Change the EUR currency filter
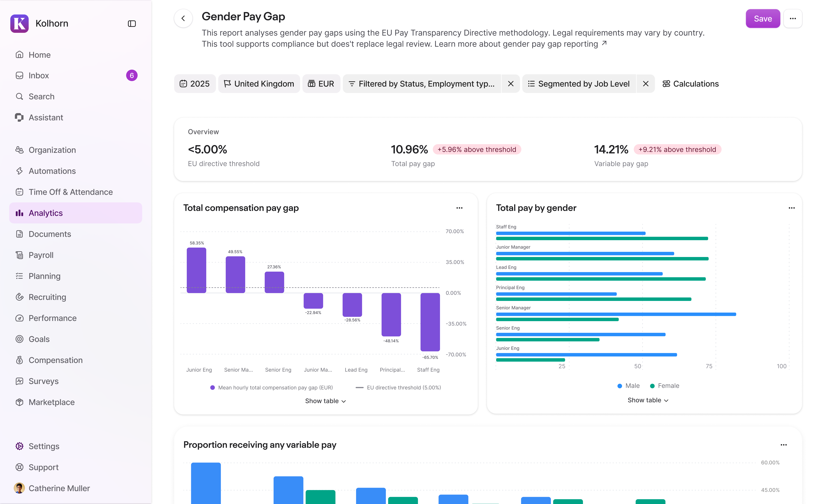Viewport: 825px width, 504px height. coord(321,84)
